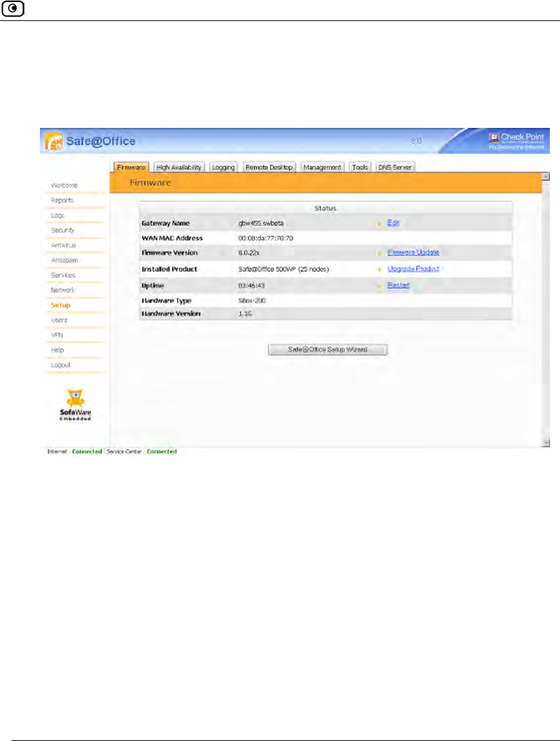Click the Installed Product label
The width and height of the screenshot is (560, 741).
[169, 269]
